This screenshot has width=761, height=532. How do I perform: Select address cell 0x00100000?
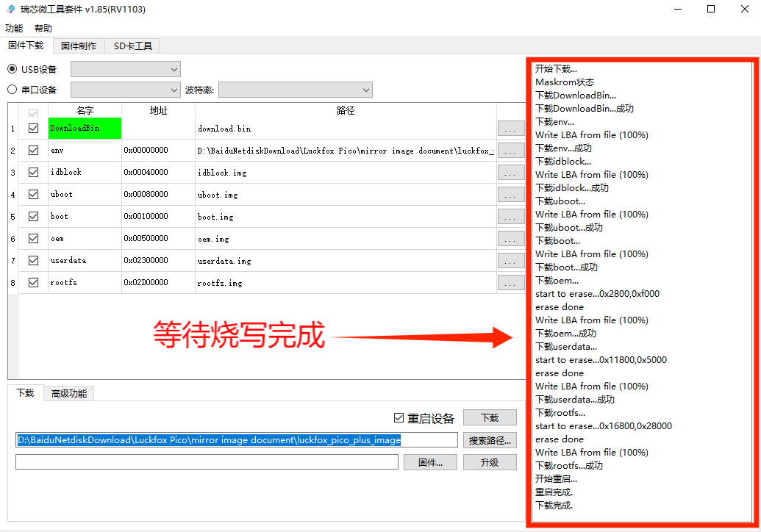point(158,216)
